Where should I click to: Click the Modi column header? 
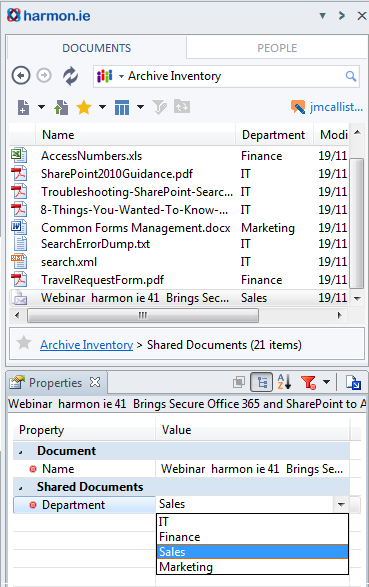click(331, 135)
